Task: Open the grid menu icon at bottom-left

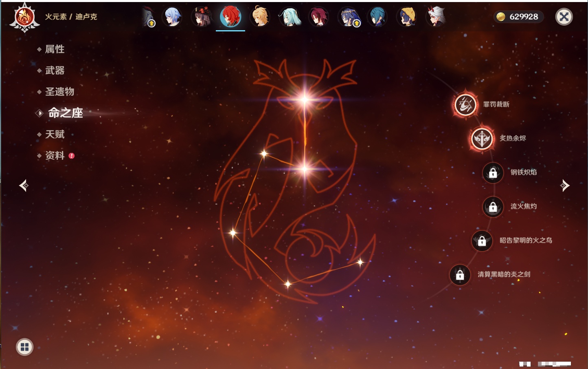Action: coord(24,347)
